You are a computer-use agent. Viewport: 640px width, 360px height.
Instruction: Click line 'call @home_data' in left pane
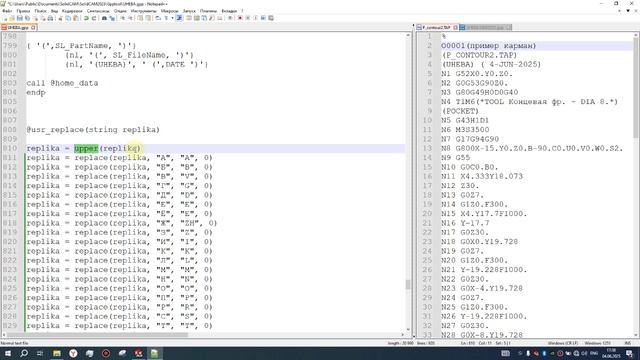click(62, 83)
